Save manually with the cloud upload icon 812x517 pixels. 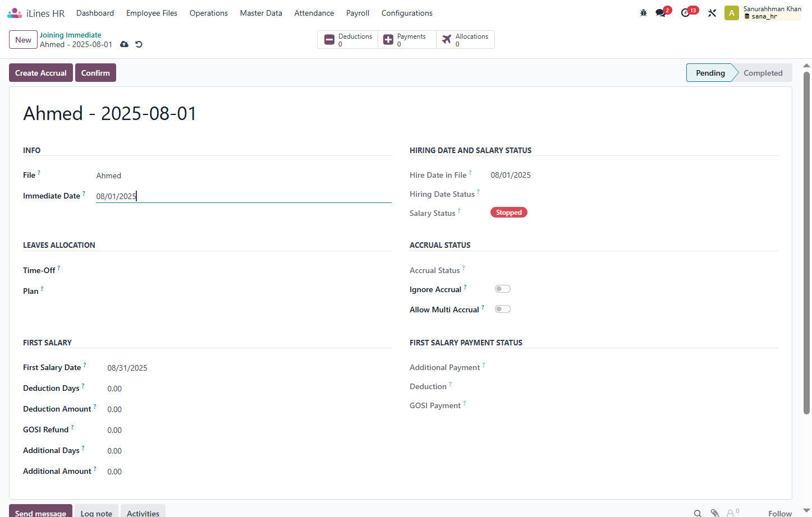(125, 44)
